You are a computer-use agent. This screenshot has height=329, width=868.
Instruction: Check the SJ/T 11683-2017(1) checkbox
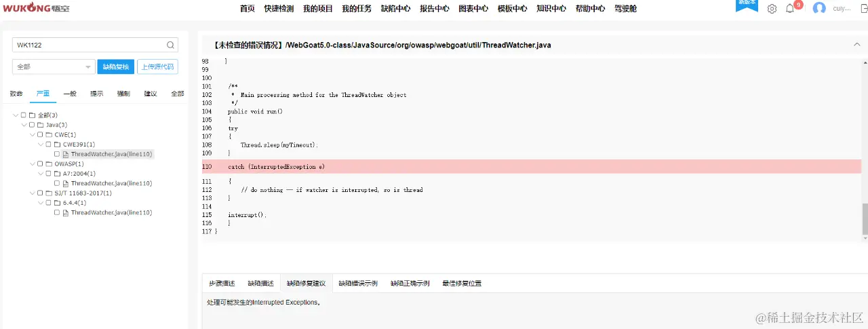click(x=40, y=193)
